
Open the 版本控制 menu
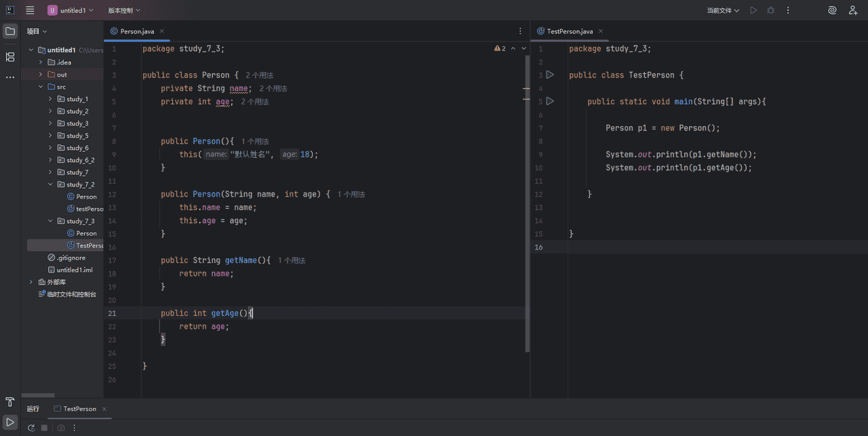click(x=122, y=10)
